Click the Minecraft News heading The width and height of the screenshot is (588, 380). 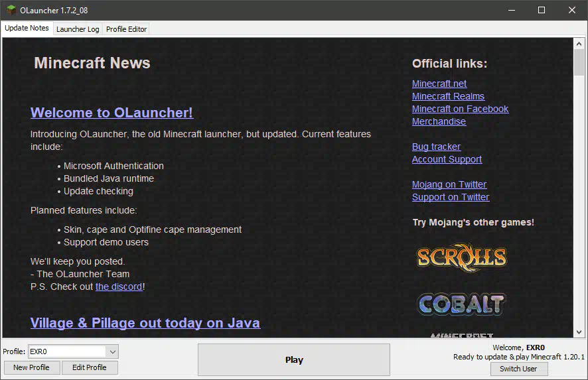(92, 63)
